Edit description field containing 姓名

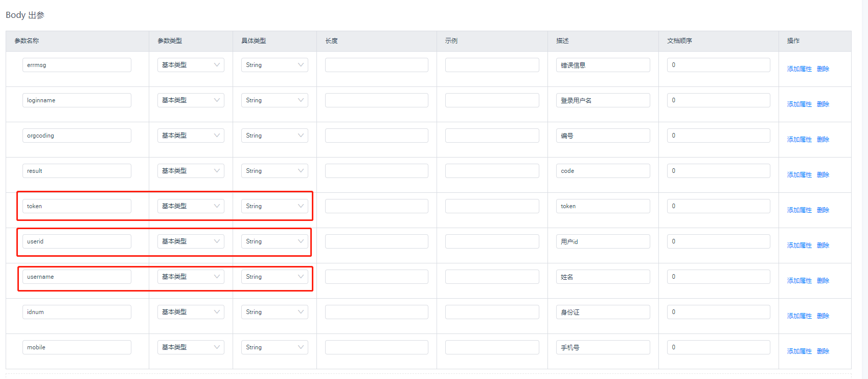603,277
